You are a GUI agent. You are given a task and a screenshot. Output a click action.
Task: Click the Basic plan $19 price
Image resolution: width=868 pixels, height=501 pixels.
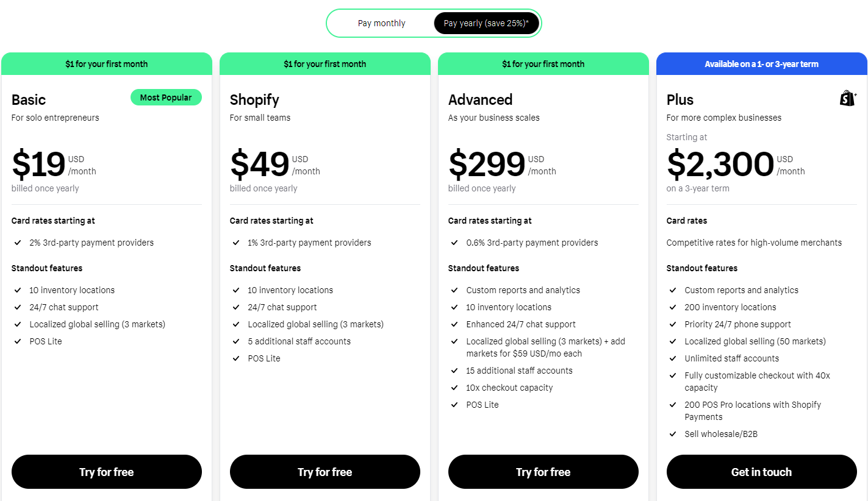coord(38,165)
